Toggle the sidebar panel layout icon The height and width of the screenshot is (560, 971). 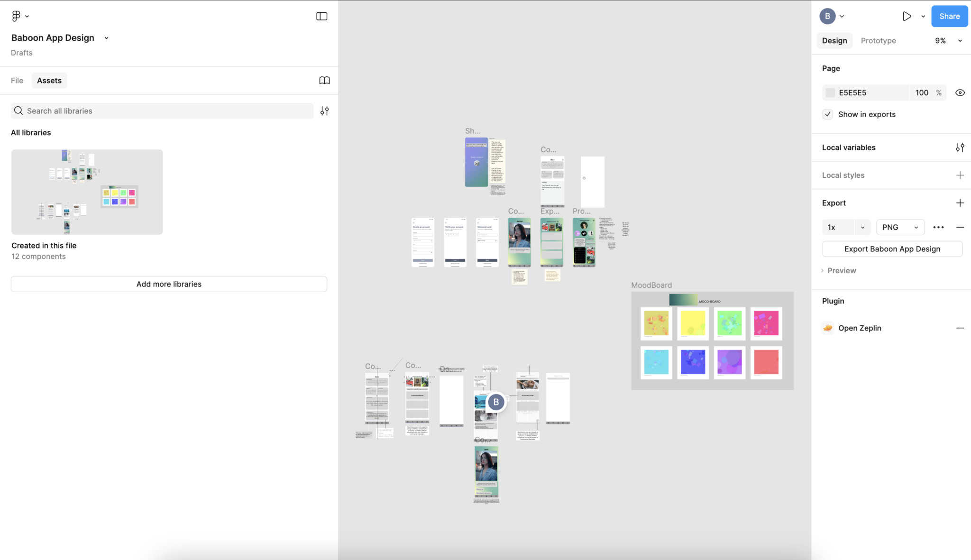[321, 16]
